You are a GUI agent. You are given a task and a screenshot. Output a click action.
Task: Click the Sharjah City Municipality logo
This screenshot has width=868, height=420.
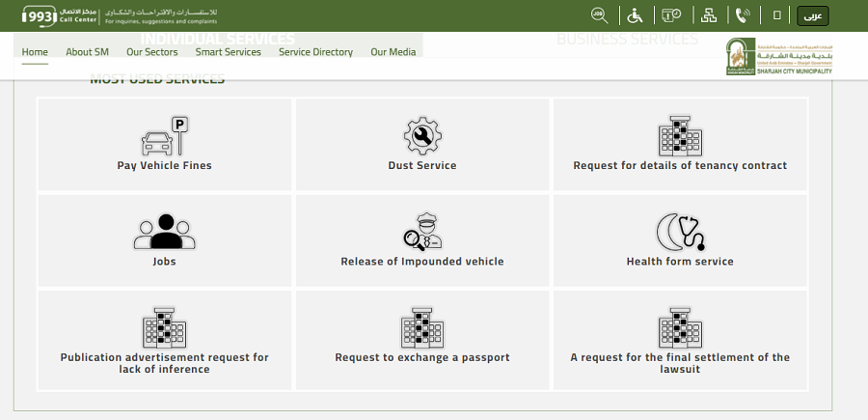point(779,58)
